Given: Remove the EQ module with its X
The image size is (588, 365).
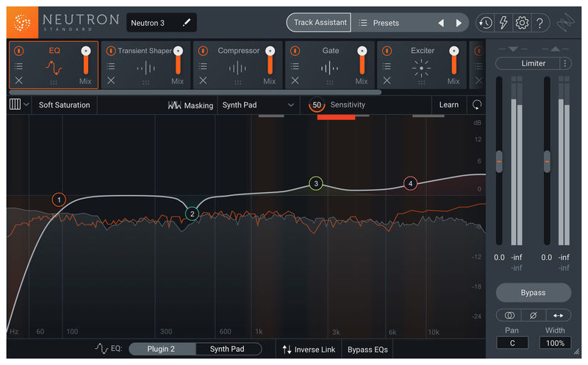Looking at the screenshot, I should pos(19,80).
